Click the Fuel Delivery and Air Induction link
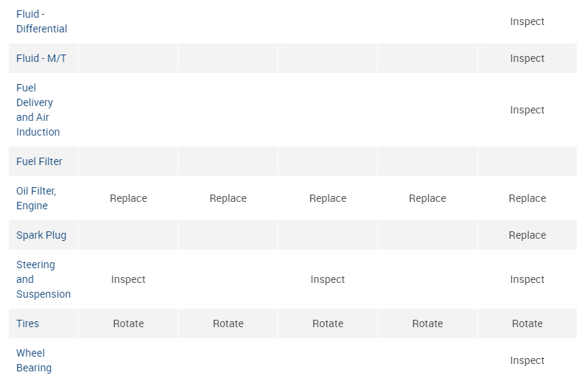 point(38,110)
